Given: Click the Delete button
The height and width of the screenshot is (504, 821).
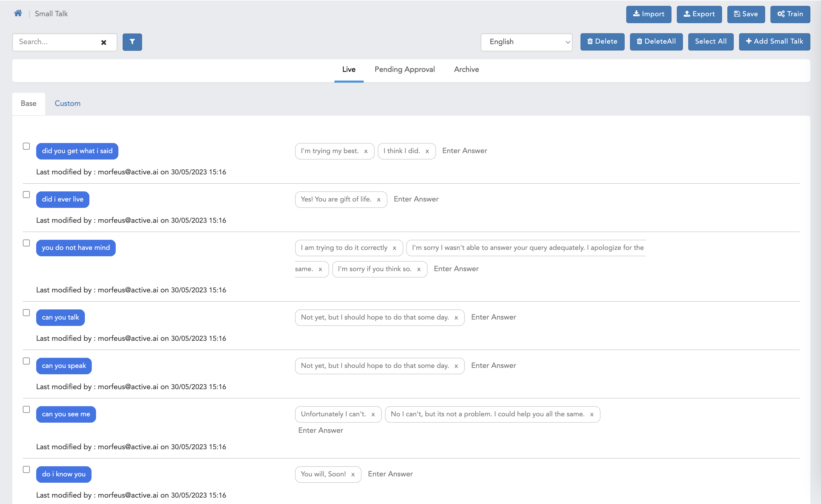Looking at the screenshot, I should [x=602, y=42].
